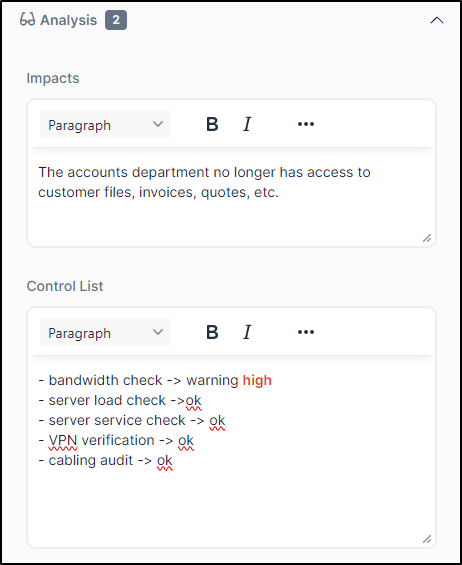
Task: Open more options in Control List toolbar
Action: pos(306,332)
